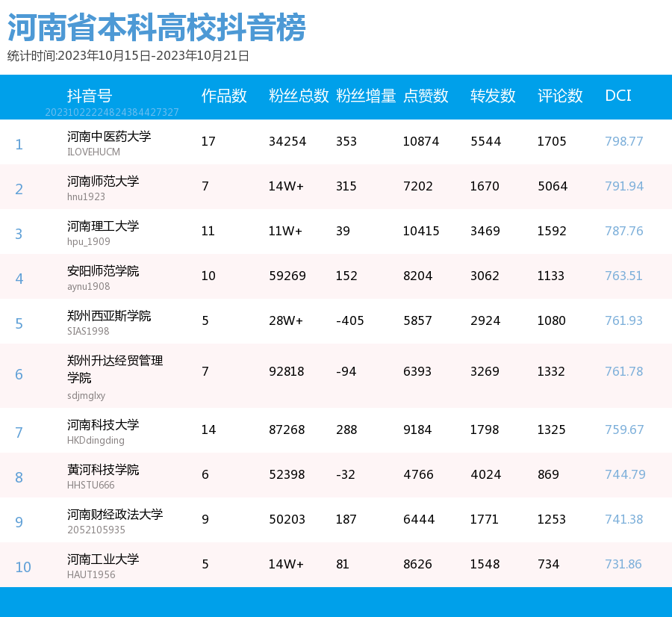Select 河南工业大学 name

click(x=103, y=559)
